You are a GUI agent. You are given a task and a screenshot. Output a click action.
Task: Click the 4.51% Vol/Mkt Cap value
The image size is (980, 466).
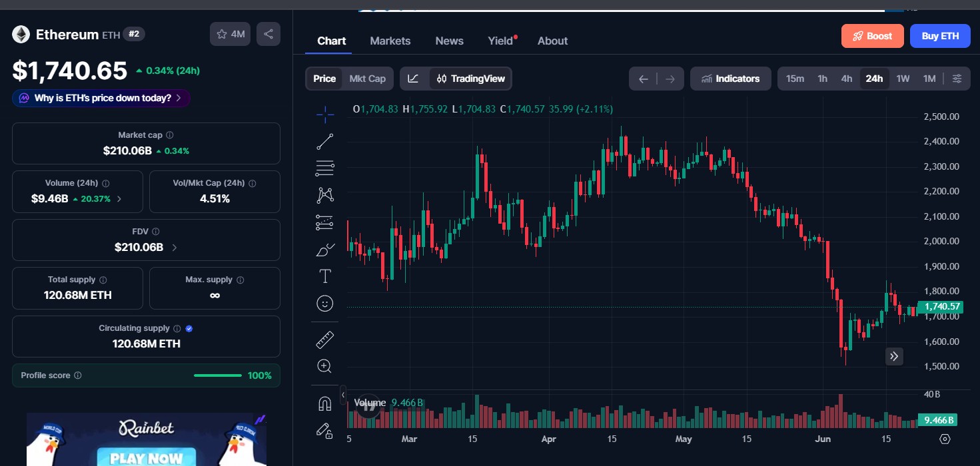point(215,198)
